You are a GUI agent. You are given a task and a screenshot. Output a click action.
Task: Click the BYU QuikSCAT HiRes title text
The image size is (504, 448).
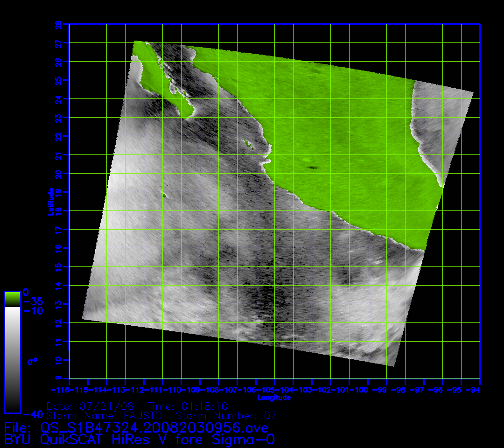(139, 440)
